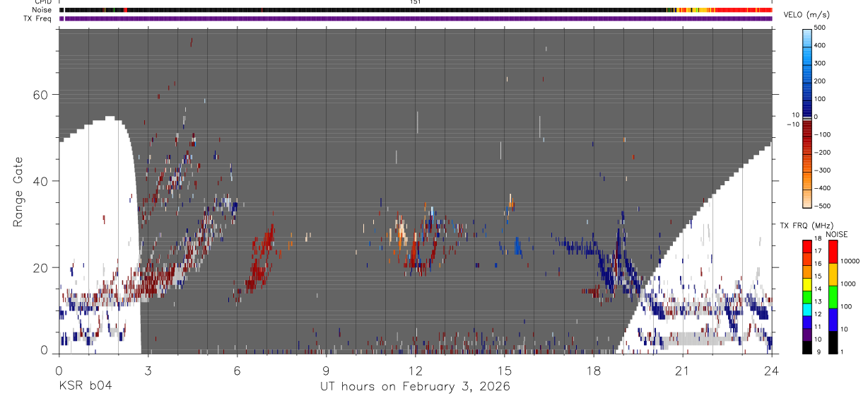868x401 pixels.
Task: Click the red segment of TX FRQ colorbar
Action: point(807,246)
